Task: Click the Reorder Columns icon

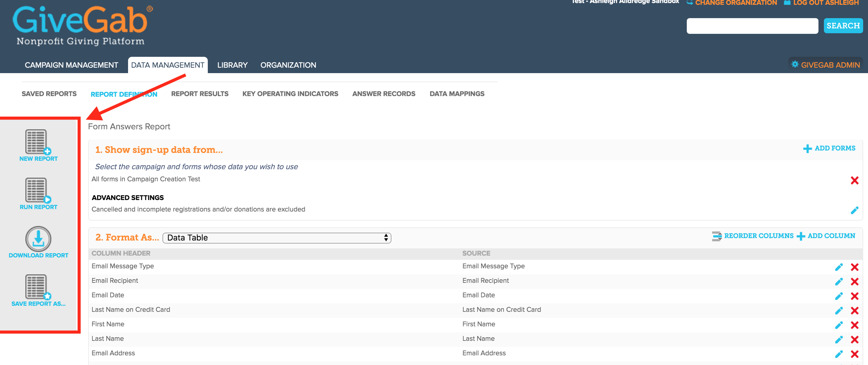Action: (x=717, y=236)
